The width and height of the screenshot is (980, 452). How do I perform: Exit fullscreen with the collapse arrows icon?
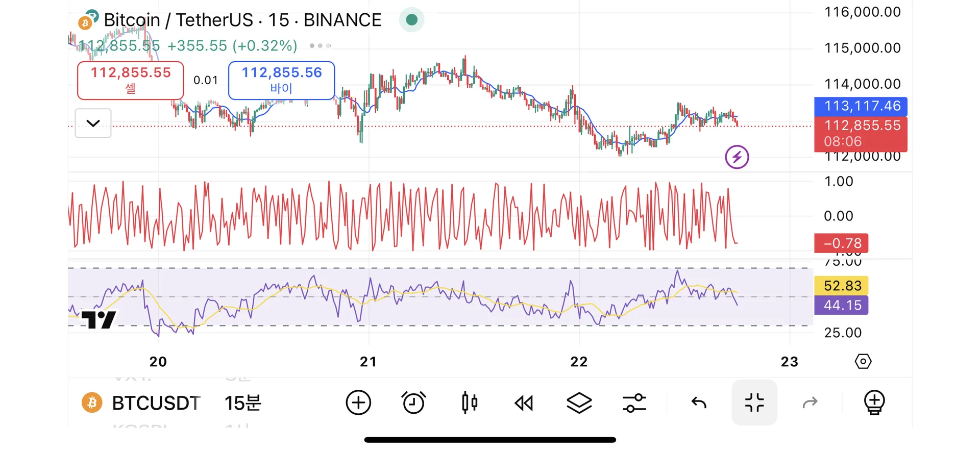[x=754, y=403]
